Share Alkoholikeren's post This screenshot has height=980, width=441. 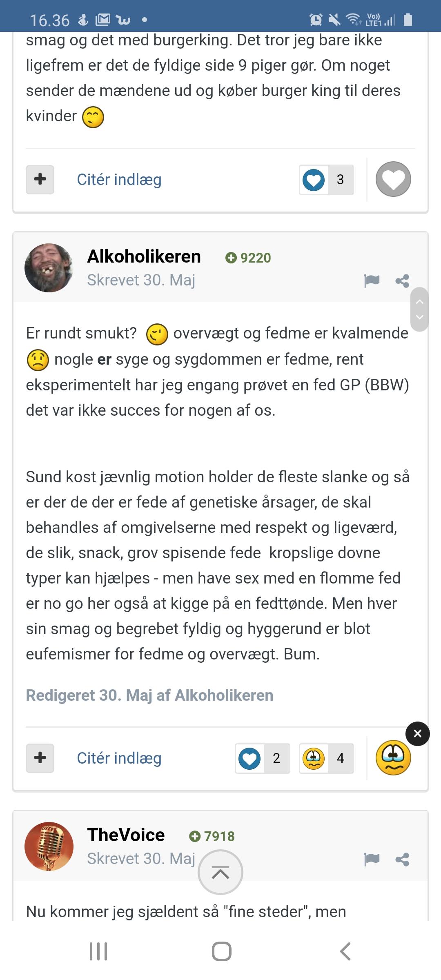pyautogui.click(x=402, y=281)
